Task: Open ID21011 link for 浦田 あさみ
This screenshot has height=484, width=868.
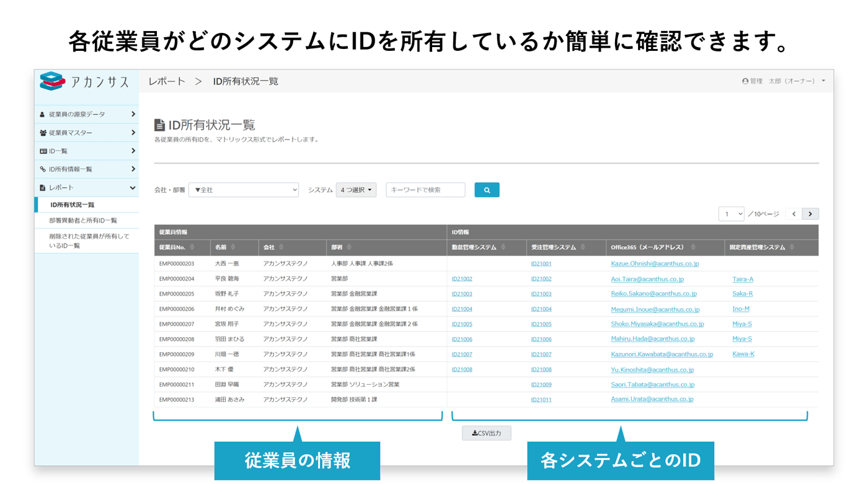Action: (x=541, y=400)
